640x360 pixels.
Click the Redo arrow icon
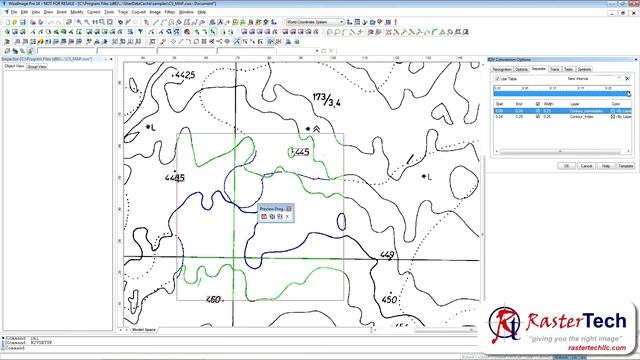pos(59,22)
